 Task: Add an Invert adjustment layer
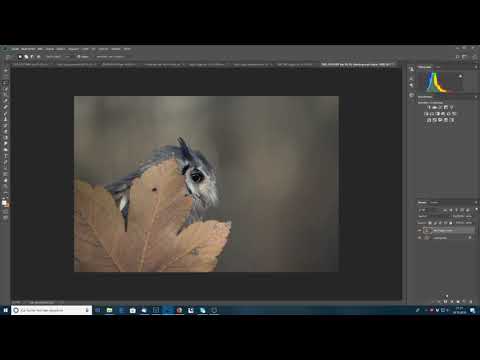(x=429, y=120)
